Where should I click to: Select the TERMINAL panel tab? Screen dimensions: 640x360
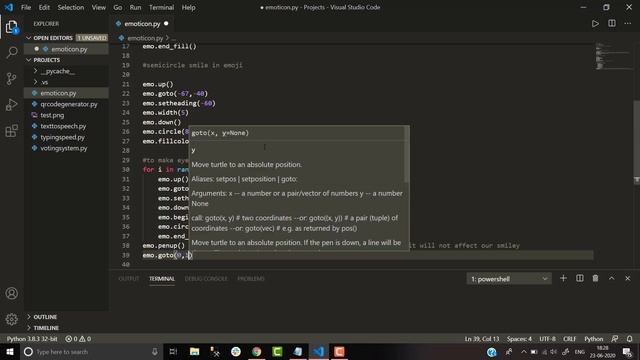coord(162,279)
